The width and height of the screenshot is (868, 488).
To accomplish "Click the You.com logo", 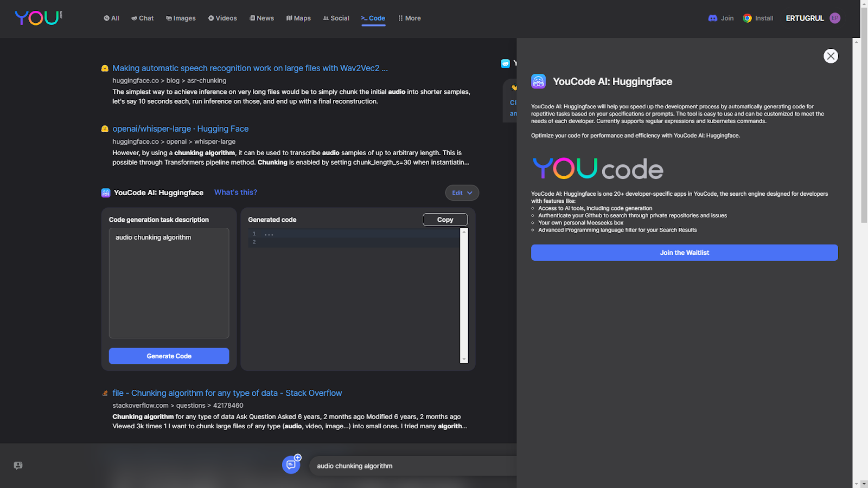I will pyautogui.click(x=37, y=17).
